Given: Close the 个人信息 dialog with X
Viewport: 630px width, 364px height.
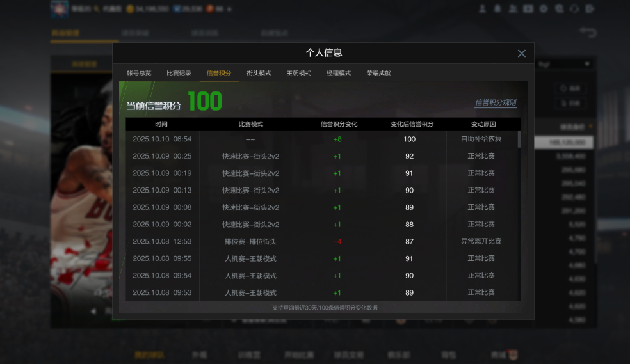Looking at the screenshot, I should (x=522, y=53).
